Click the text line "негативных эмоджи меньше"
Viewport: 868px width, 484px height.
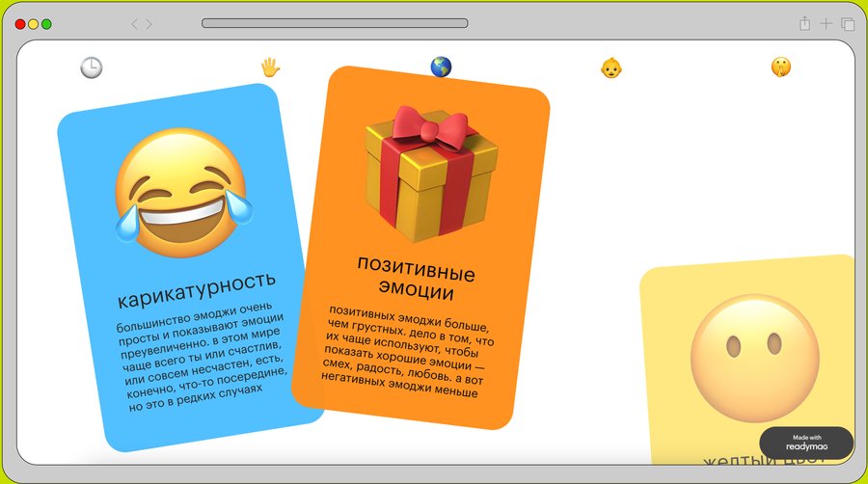(399, 385)
